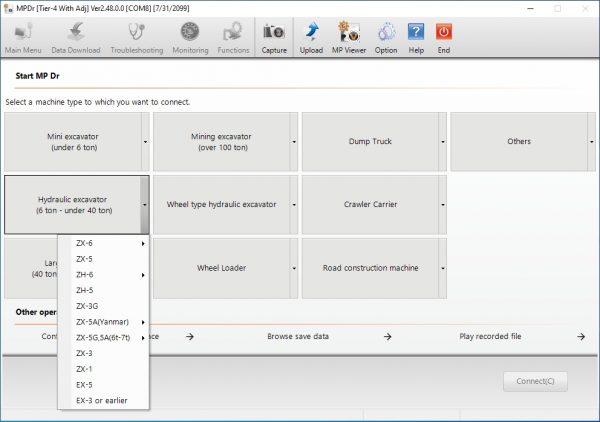Click the Connect(C) button

[x=535, y=381]
